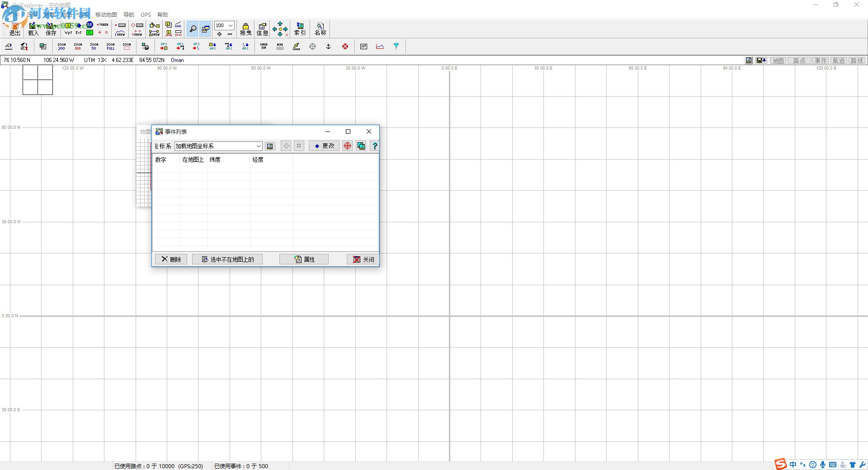This screenshot has height=470, width=868.
Task: Click the 经度 (Longitude) column header
Action: point(271,160)
